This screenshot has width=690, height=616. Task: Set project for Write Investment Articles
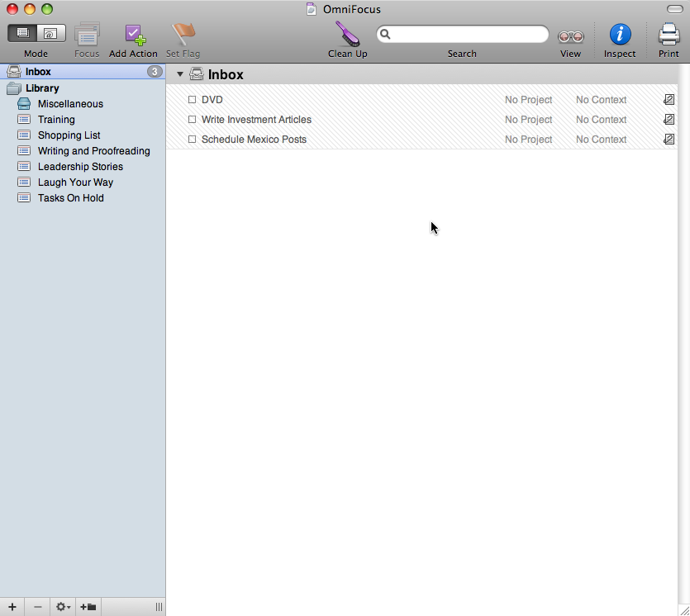(x=529, y=120)
